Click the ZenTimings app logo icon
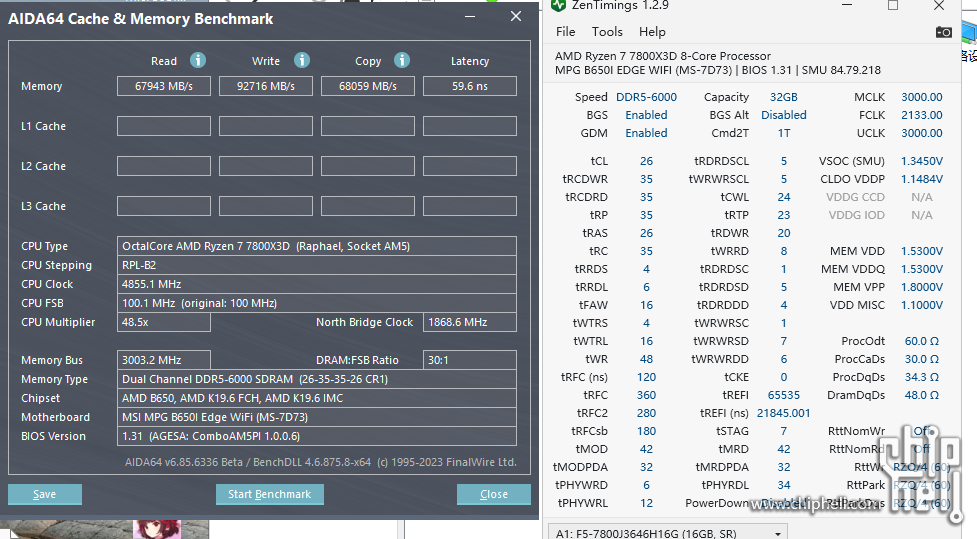 pyautogui.click(x=558, y=6)
